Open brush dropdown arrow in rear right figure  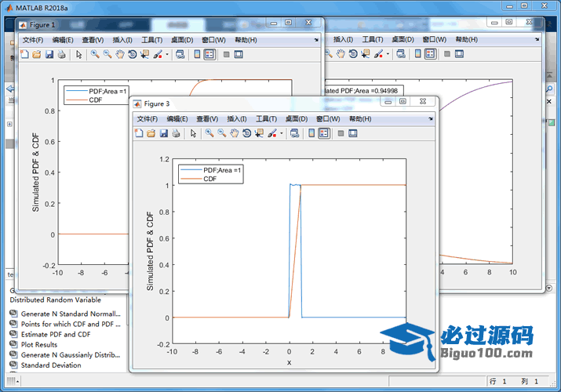388,54
